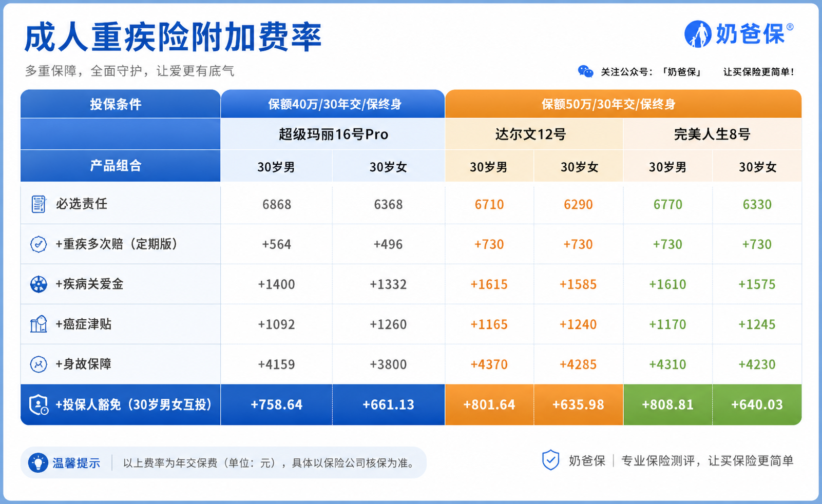This screenshot has width=822, height=504.
Task: Select the +疾病关爱金 row label
Action: pyautogui.click(x=89, y=284)
